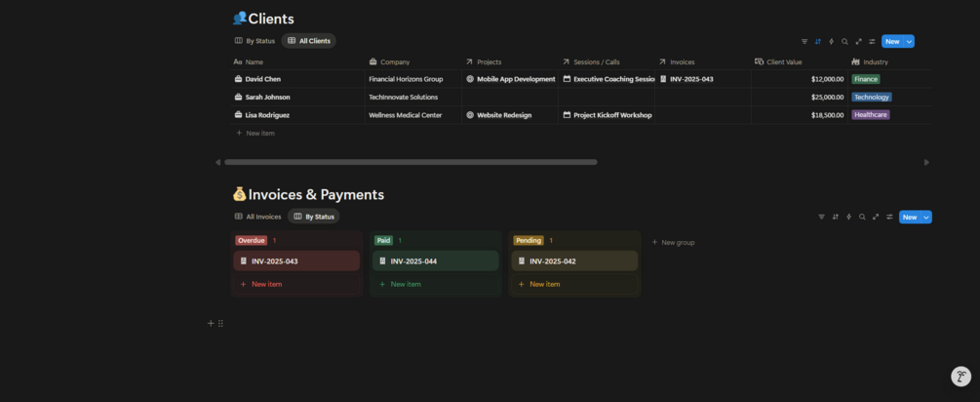The image size is (980, 402).
Task: Expand the Invoices New button dropdown arrow
Action: click(x=926, y=217)
